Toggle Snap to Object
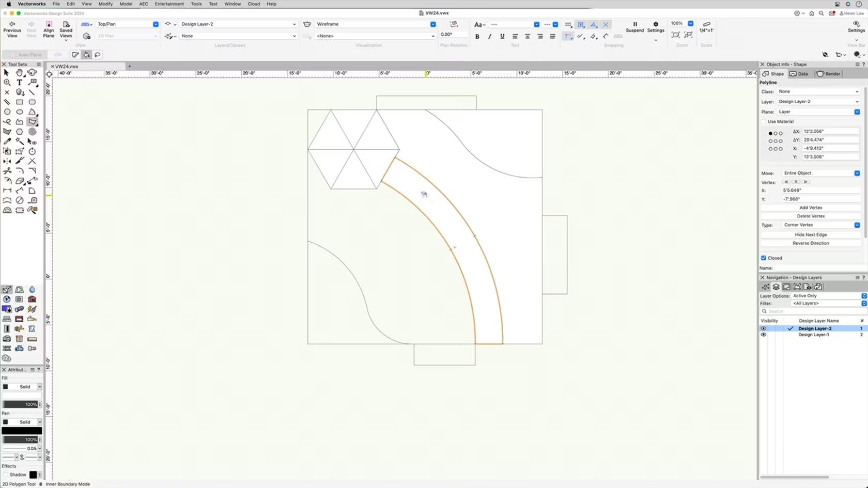 (581, 24)
